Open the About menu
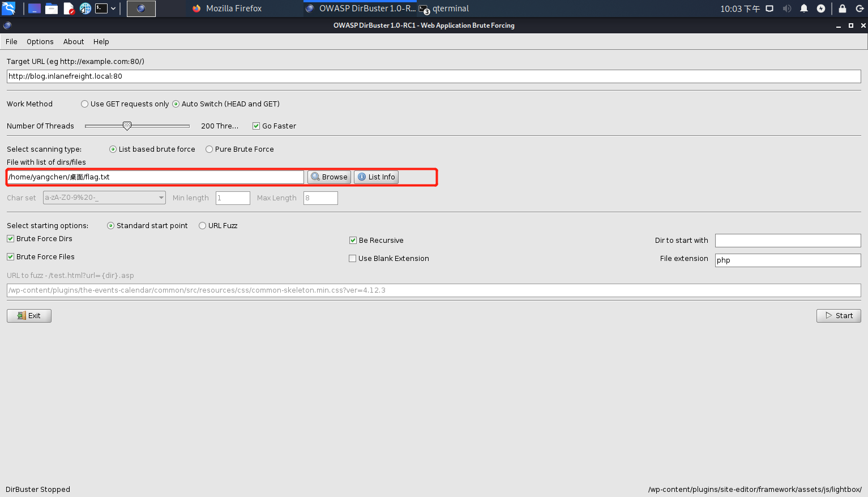The height and width of the screenshot is (497, 868). 74,42
